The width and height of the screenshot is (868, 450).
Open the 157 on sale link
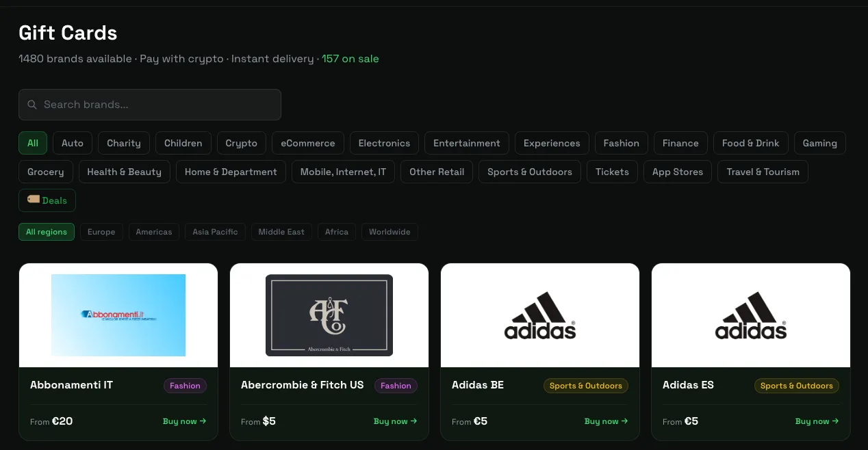click(x=350, y=59)
